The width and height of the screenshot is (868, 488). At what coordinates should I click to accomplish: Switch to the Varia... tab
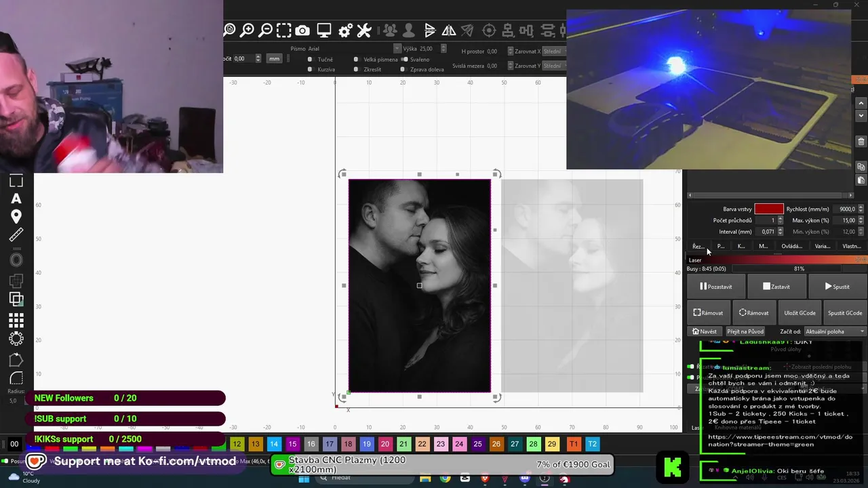(822, 246)
